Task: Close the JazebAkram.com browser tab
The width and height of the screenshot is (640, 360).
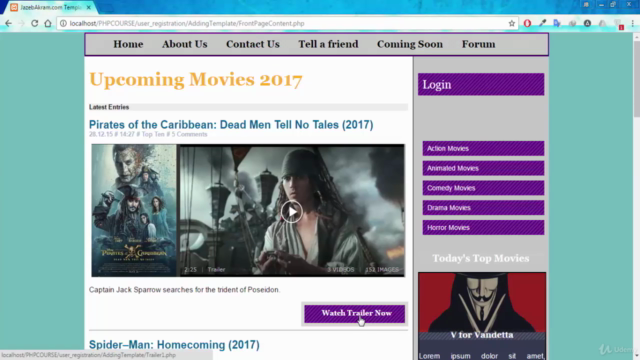Action: 89,7
